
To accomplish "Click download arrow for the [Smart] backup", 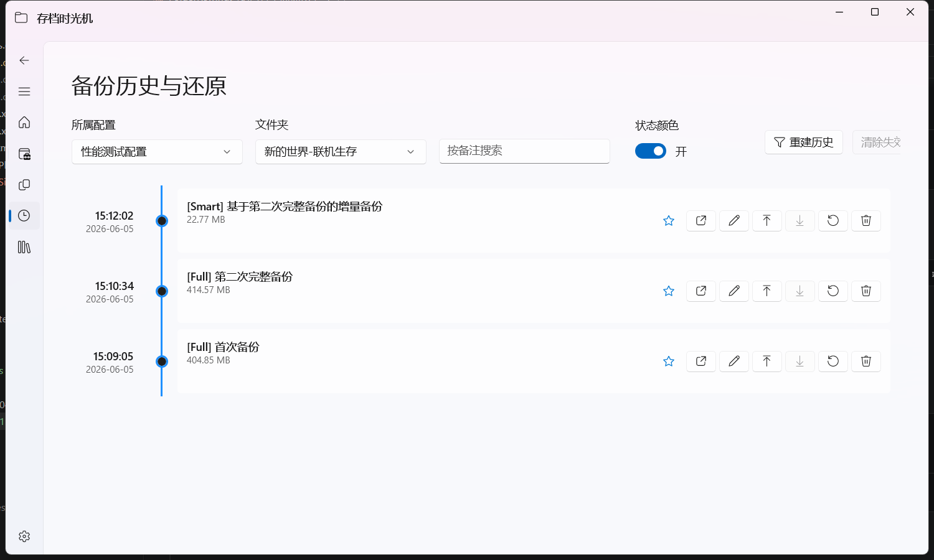I will click(x=800, y=221).
